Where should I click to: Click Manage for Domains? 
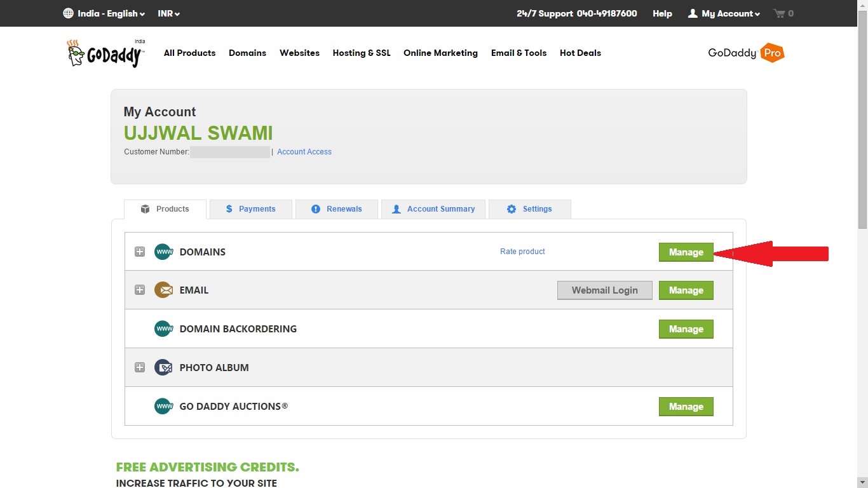coord(686,252)
